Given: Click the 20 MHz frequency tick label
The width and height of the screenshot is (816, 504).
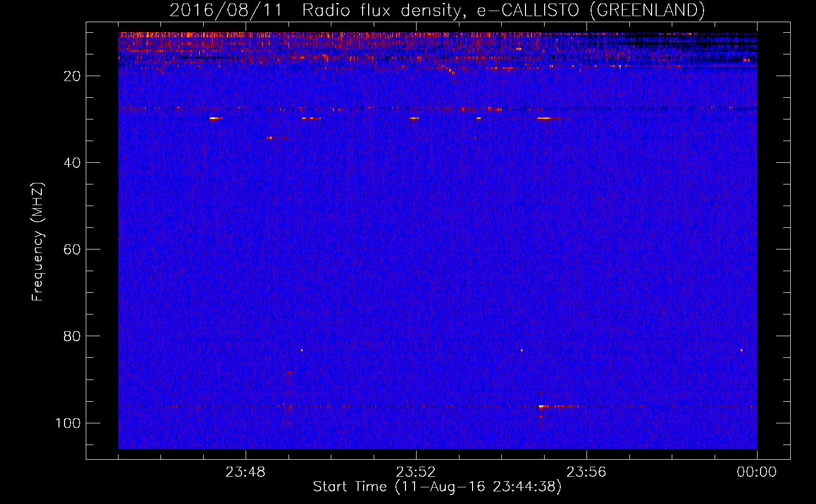Looking at the screenshot, I should [72, 76].
